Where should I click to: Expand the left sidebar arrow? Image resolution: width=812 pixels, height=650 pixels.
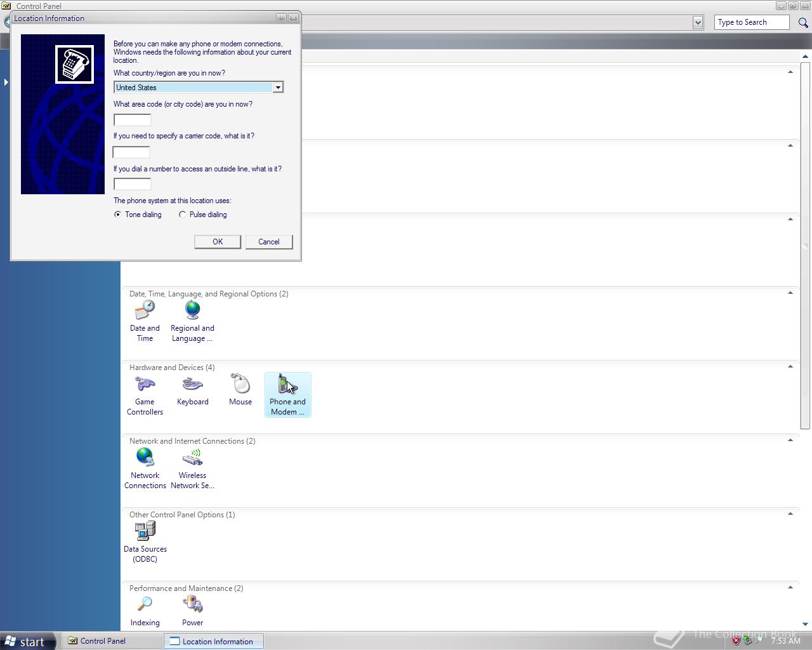6,82
